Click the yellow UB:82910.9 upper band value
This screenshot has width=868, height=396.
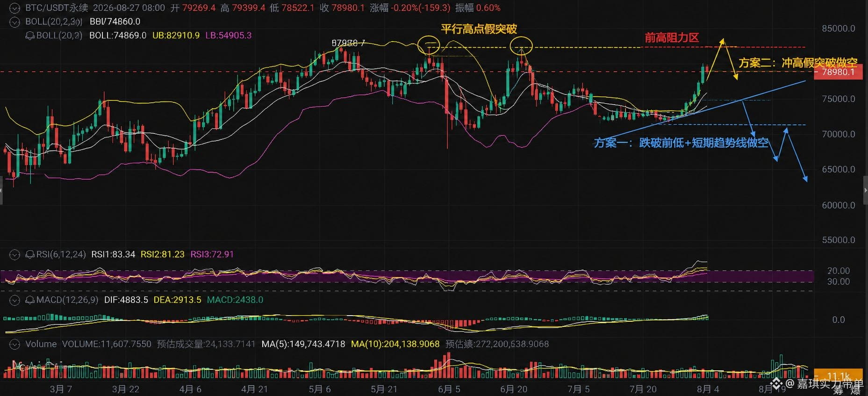coord(176,36)
